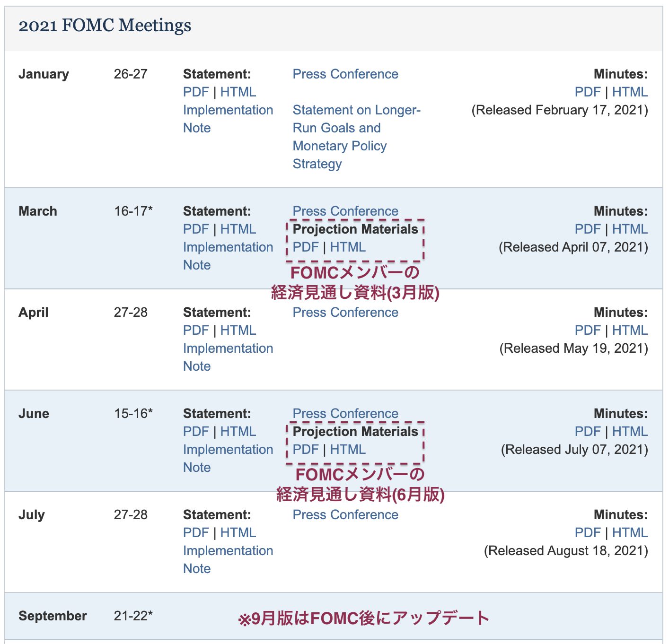Open June Statement HTML link

click(x=238, y=432)
